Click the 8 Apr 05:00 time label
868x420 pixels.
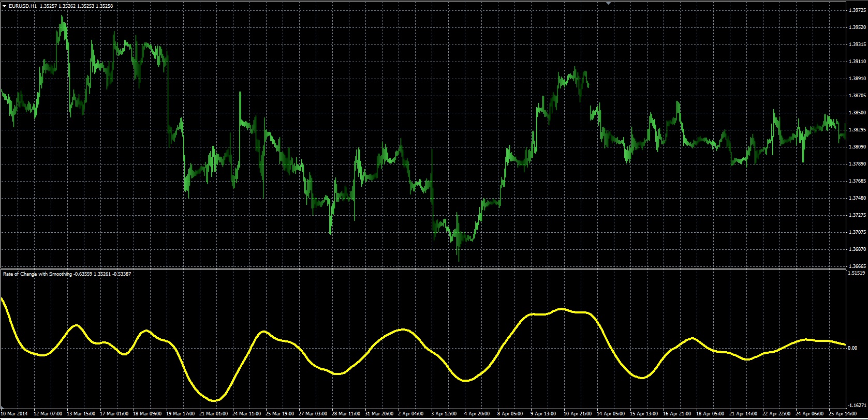[x=510, y=414]
